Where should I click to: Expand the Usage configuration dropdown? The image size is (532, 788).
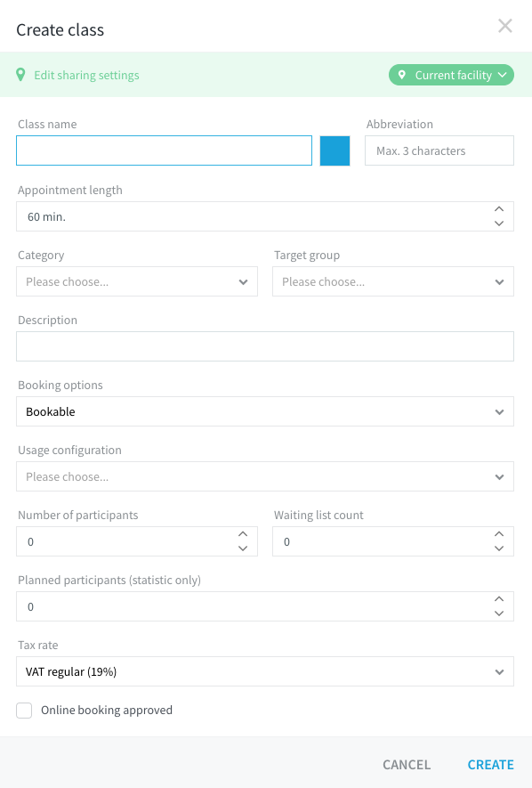(x=265, y=476)
